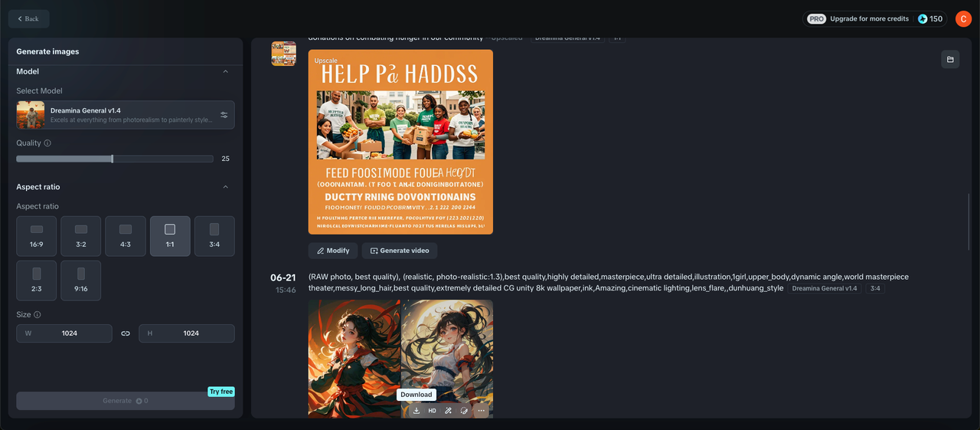The height and width of the screenshot is (430, 980).
Task: Toggle the width-height link icon
Action: [126, 333]
